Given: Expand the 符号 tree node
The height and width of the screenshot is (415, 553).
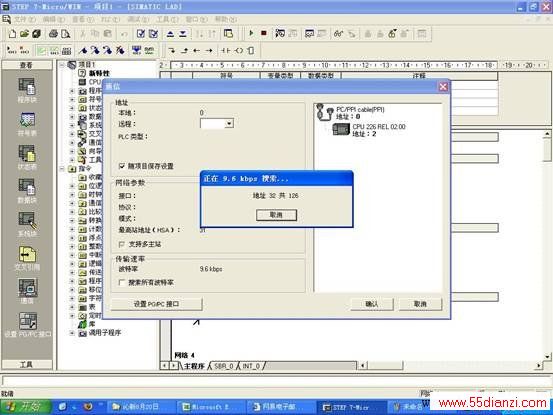Looking at the screenshot, I should tap(72, 99).
